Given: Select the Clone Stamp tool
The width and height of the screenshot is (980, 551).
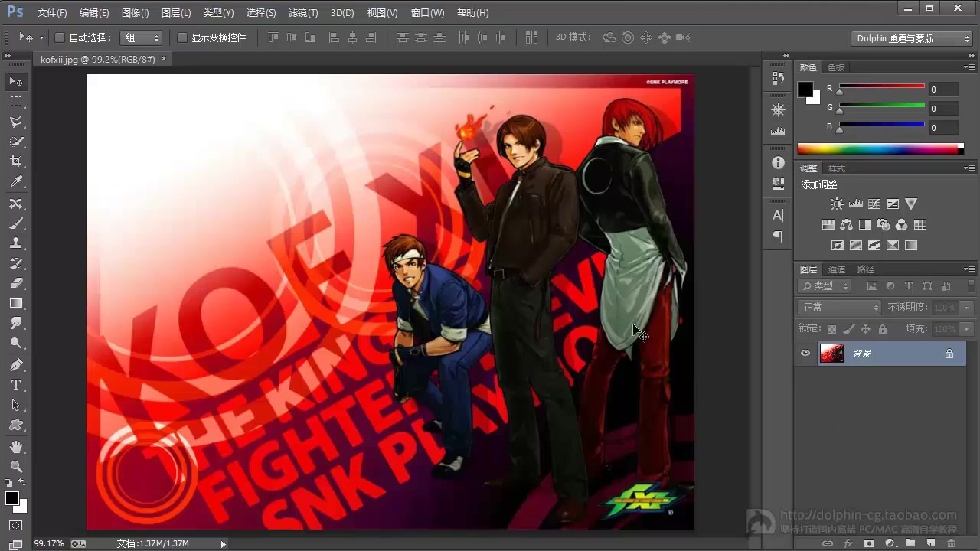Looking at the screenshot, I should (16, 243).
